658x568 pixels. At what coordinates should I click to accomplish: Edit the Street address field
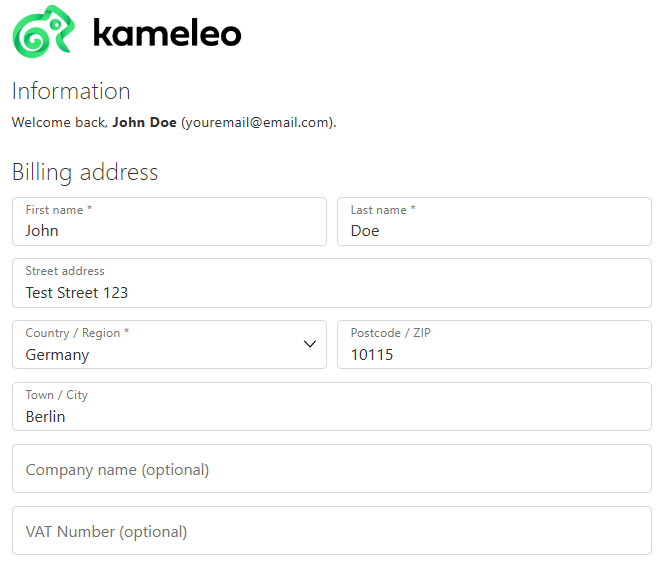point(332,283)
